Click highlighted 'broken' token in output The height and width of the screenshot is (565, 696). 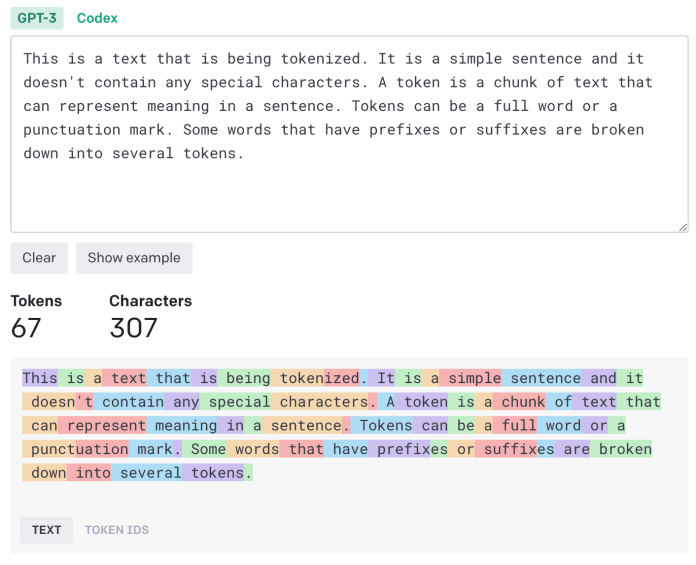click(x=624, y=449)
